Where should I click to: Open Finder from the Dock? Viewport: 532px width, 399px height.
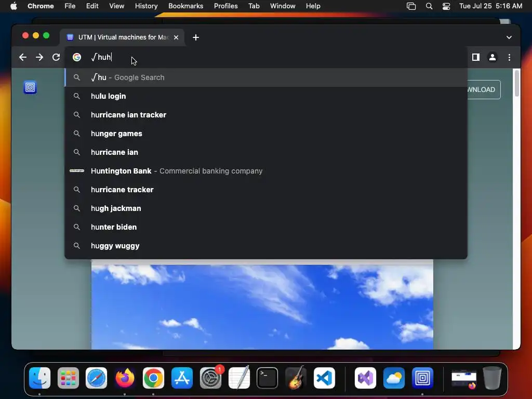pyautogui.click(x=39, y=378)
